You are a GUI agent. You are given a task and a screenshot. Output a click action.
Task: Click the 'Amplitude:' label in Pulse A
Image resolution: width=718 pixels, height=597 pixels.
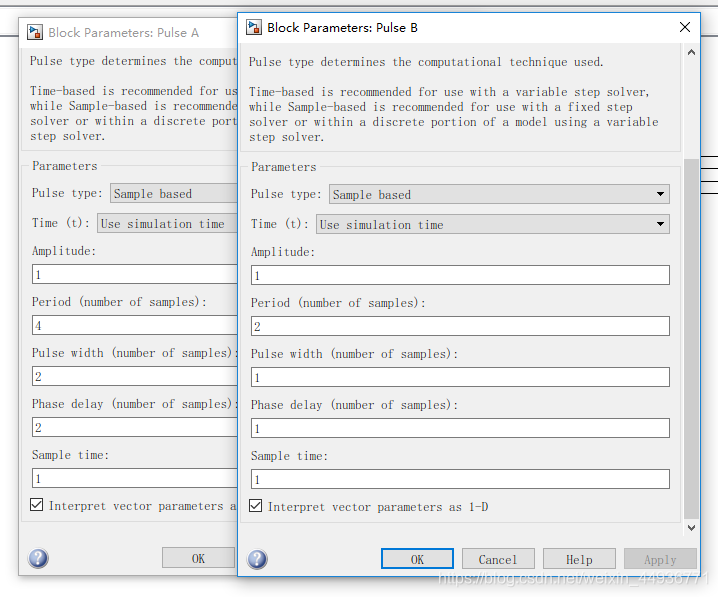(64, 251)
